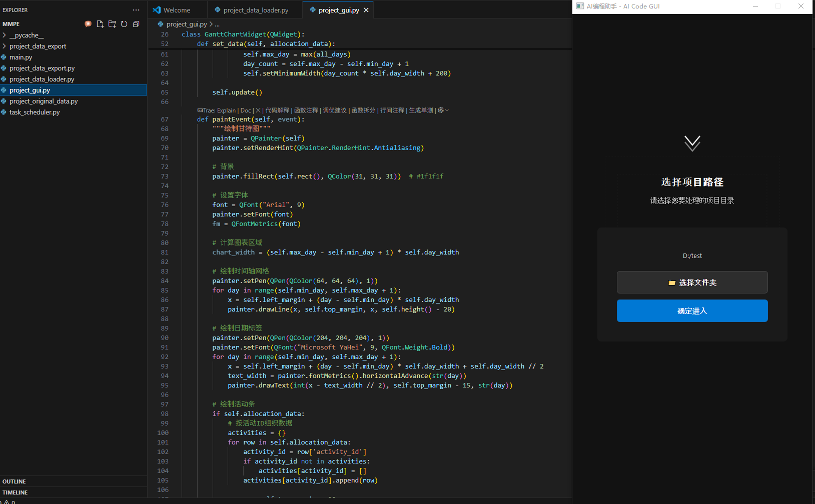Viewport: 815px width, 504px height.
Task: Click the New Folder icon in Explorer
Action: [112, 24]
